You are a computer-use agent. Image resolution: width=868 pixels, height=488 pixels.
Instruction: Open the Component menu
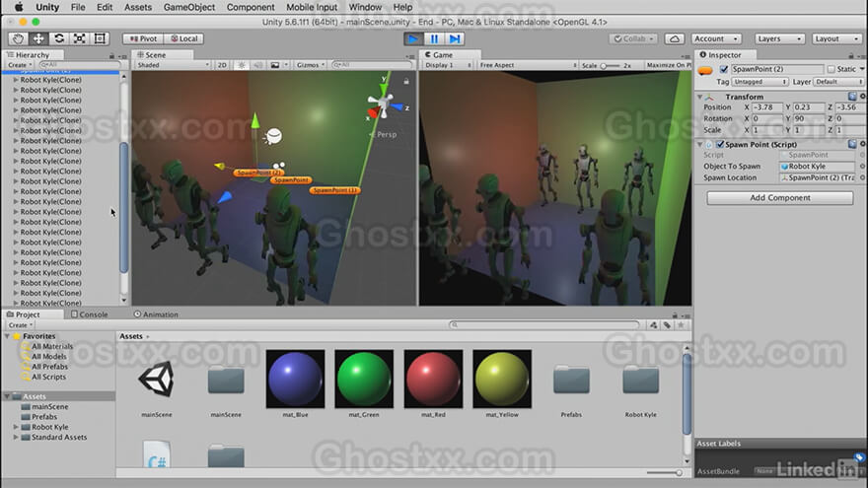251,7
